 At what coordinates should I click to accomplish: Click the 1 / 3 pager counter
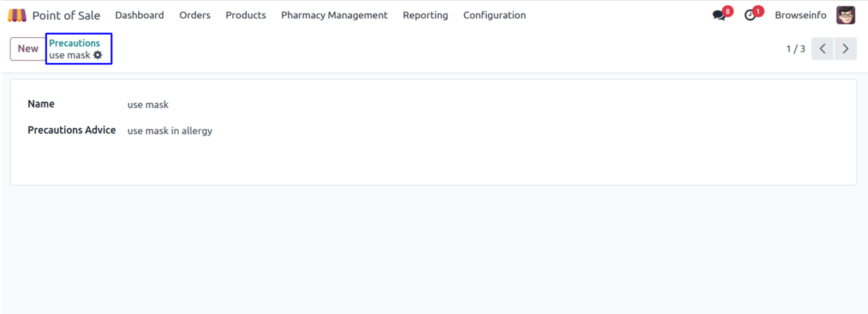click(796, 49)
